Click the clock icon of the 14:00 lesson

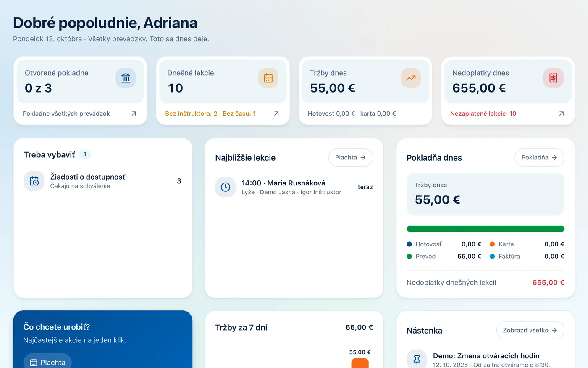pos(226,187)
